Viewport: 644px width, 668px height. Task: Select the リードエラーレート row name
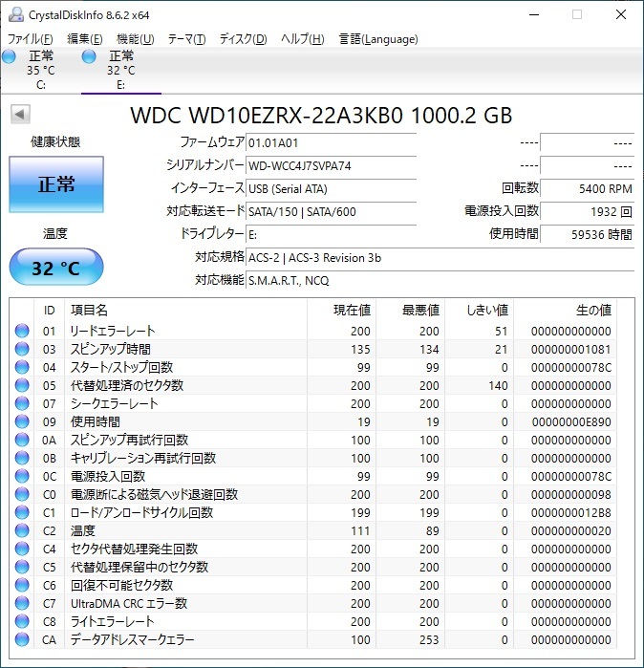pyautogui.click(x=113, y=331)
